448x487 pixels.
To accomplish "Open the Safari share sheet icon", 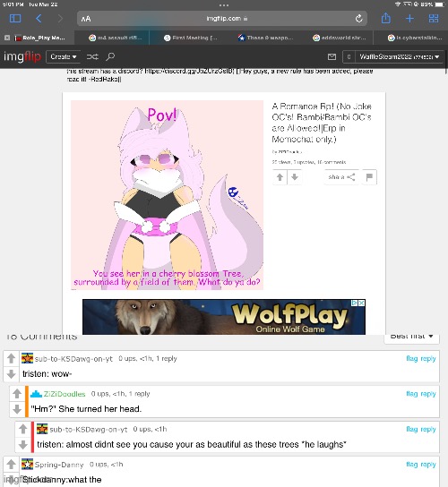I will click(386, 18).
